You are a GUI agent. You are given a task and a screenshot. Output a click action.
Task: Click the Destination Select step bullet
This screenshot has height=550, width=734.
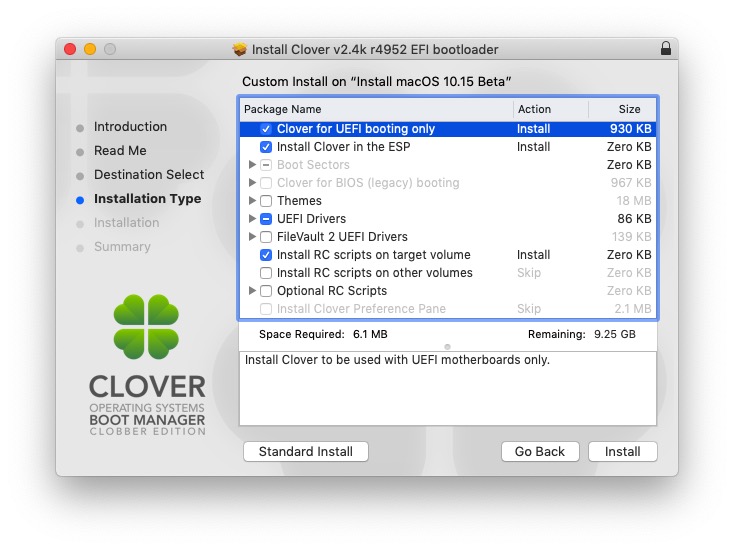coord(80,175)
